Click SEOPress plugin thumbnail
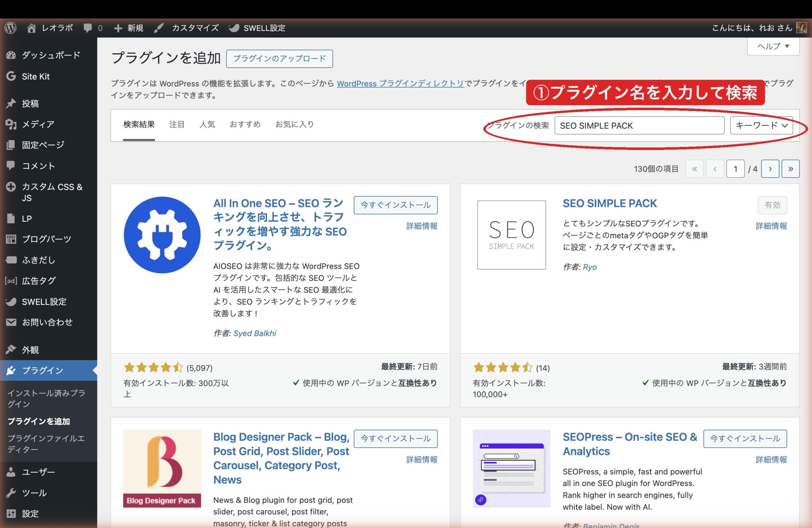 [511, 469]
